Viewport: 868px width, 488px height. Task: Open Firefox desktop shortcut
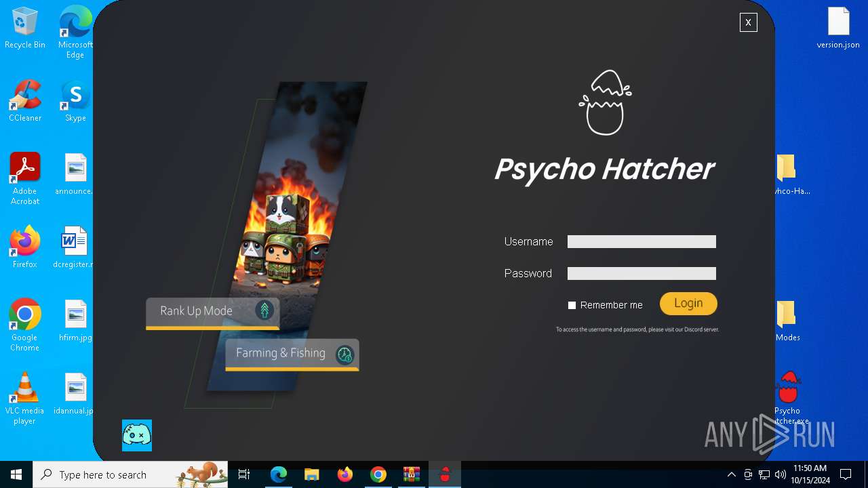click(25, 247)
